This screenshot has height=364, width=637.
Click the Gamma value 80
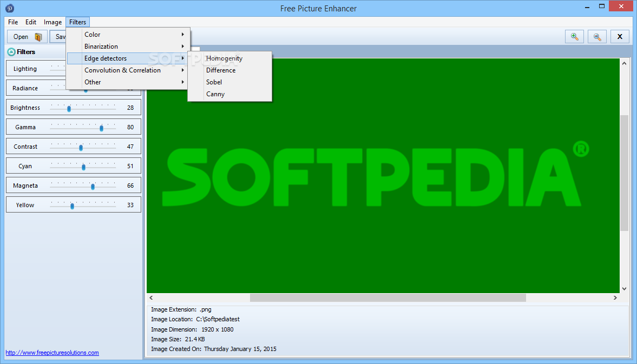point(130,127)
